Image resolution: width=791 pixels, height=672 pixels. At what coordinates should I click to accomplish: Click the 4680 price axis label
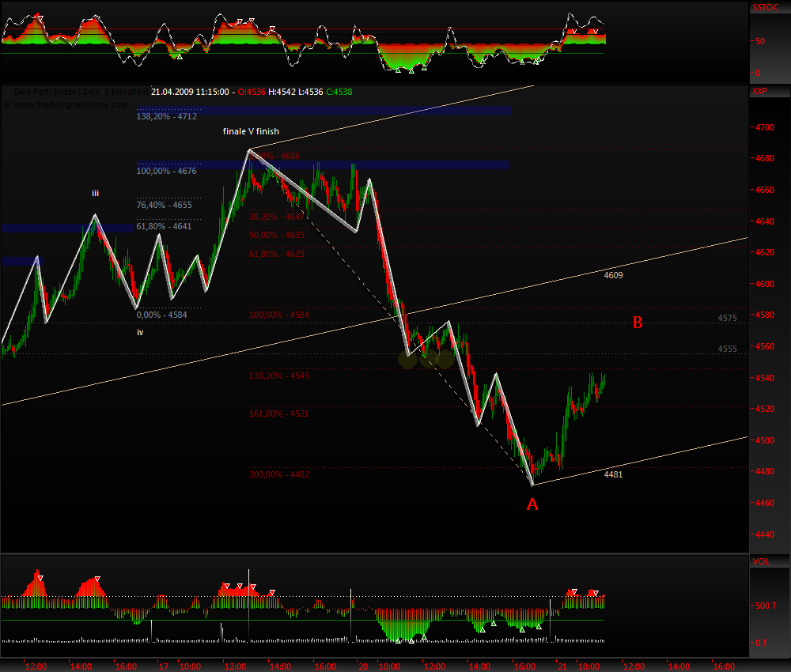tap(764, 158)
